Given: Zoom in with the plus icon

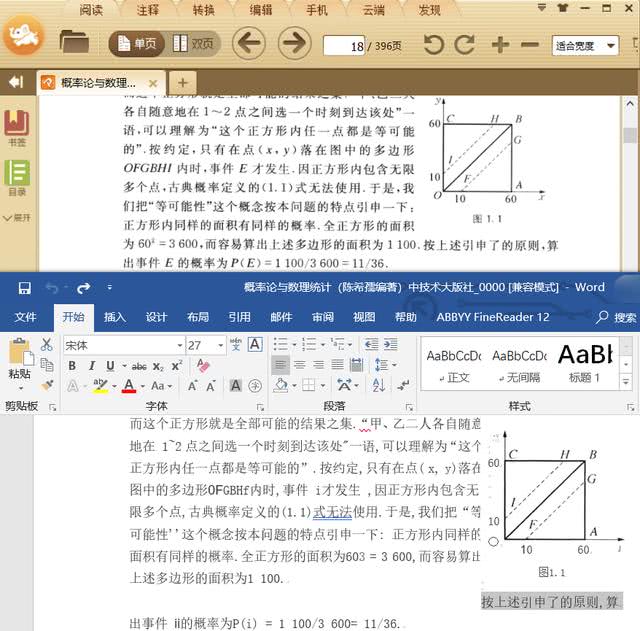Looking at the screenshot, I should (500, 45).
